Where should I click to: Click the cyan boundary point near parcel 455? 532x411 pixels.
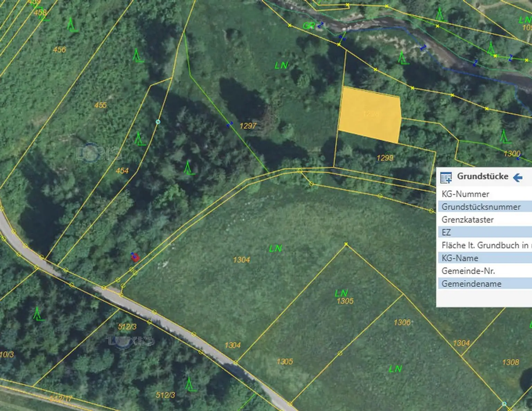click(x=158, y=122)
